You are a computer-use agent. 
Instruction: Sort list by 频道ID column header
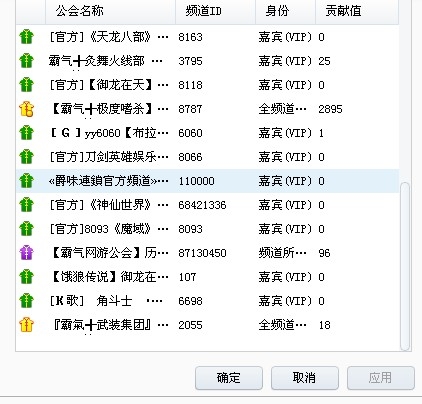(215, 11)
